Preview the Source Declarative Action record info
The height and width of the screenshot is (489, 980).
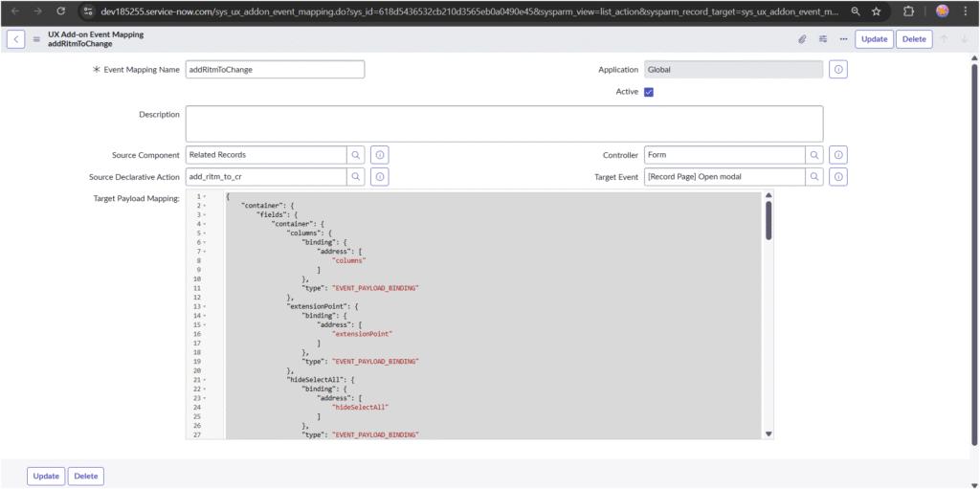[x=380, y=177]
